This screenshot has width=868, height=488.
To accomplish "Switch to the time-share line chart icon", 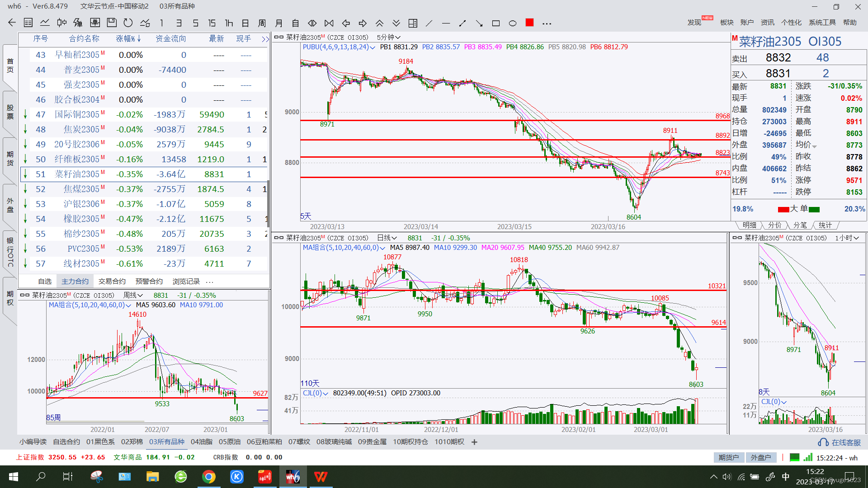I will pos(45,23).
